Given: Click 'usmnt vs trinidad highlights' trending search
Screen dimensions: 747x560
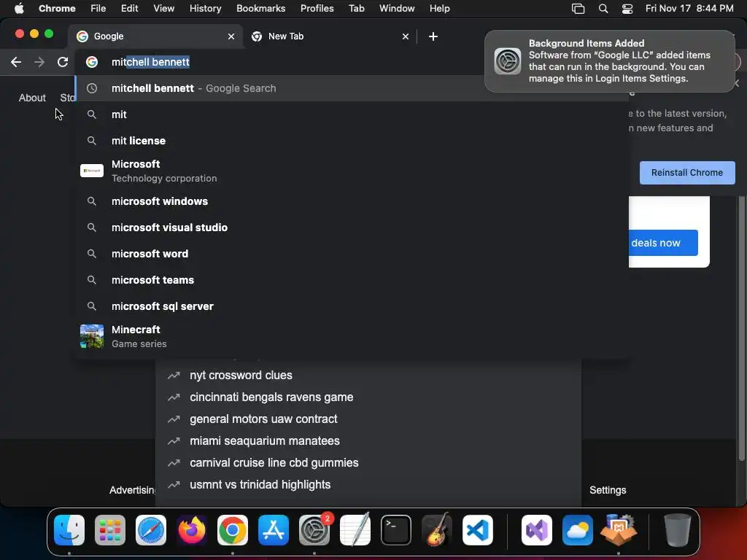Looking at the screenshot, I should click(x=368, y=485).
